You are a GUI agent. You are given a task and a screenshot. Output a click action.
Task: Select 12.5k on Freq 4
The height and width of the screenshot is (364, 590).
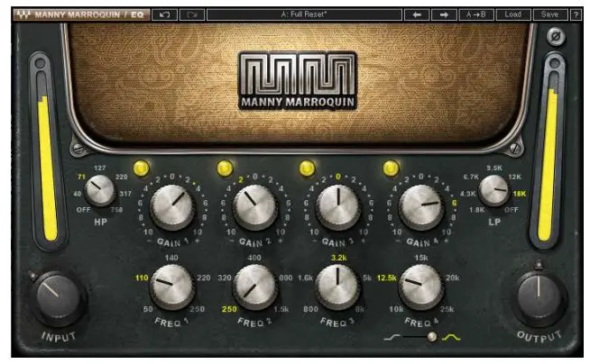coord(386,278)
